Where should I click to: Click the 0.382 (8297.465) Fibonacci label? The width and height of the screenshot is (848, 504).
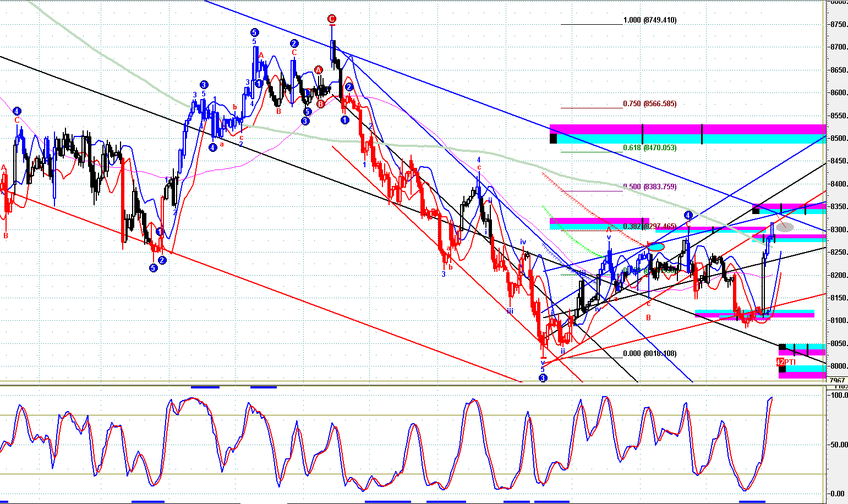[650, 226]
